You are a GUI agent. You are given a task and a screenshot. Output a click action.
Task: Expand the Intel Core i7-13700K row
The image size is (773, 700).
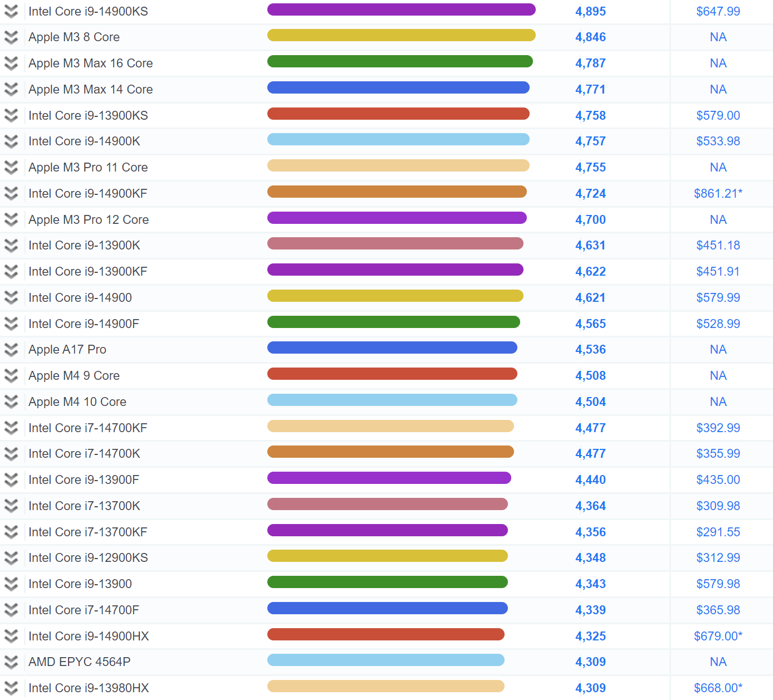(x=11, y=506)
